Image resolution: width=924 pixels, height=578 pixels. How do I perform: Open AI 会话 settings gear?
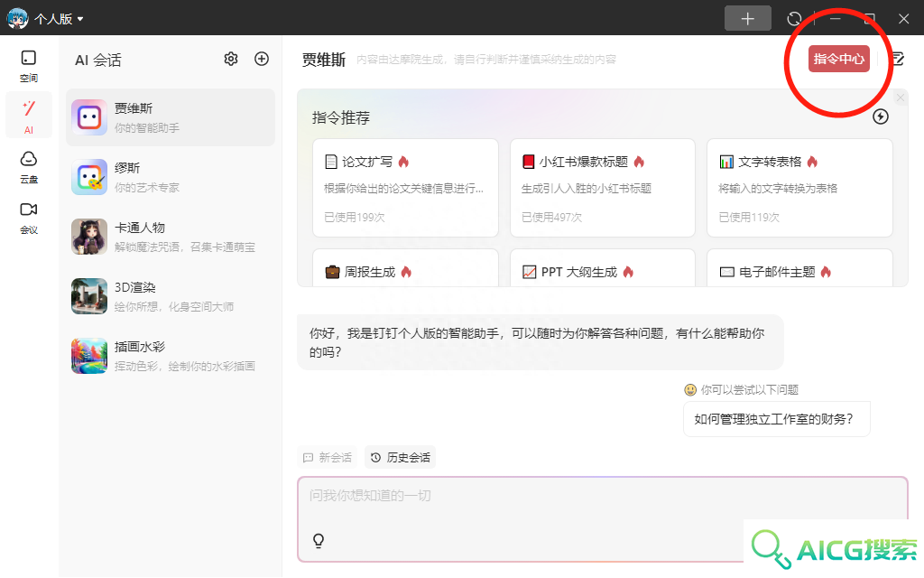click(x=231, y=59)
